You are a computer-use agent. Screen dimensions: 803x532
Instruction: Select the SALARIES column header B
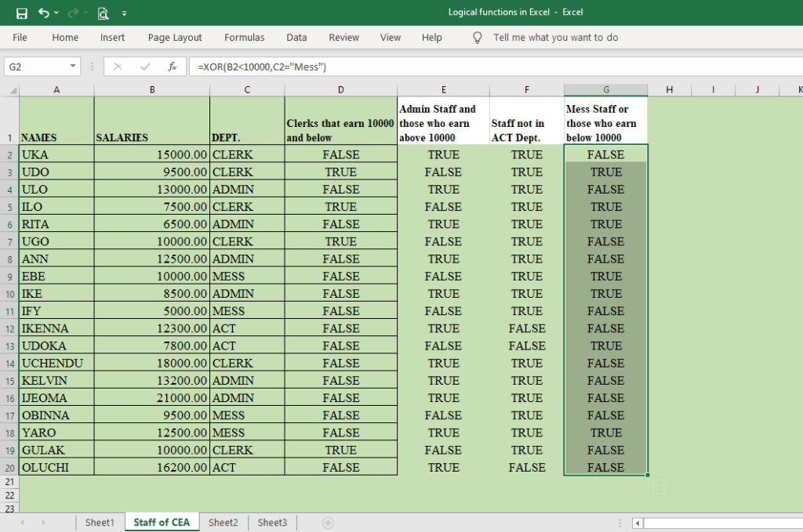[x=151, y=89]
